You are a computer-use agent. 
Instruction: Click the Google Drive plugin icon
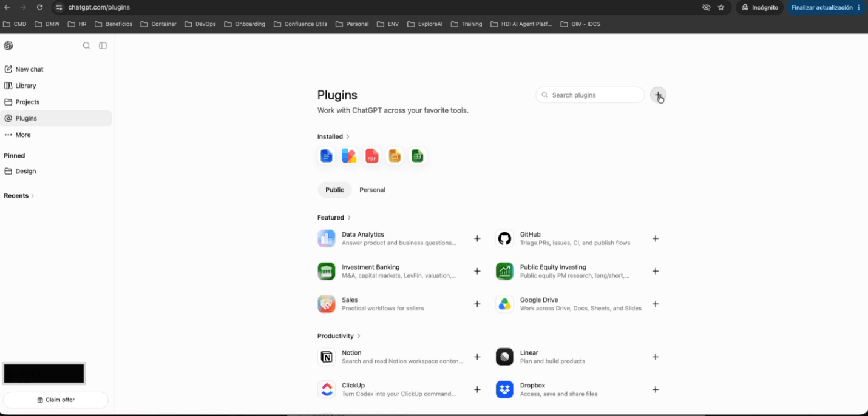click(504, 304)
